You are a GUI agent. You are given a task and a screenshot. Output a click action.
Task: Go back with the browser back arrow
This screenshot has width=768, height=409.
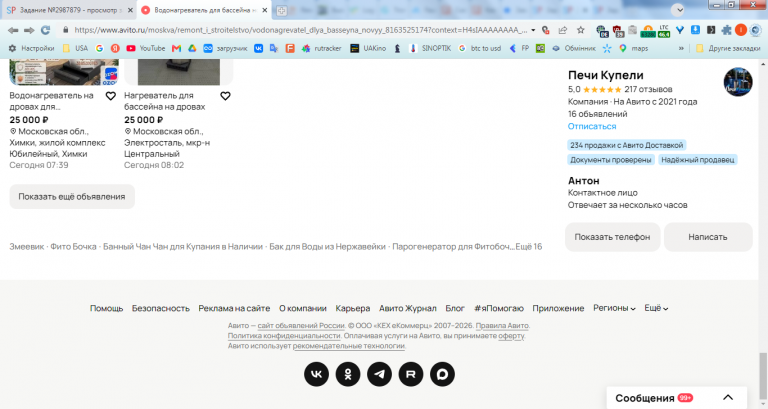(x=13, y=30)
